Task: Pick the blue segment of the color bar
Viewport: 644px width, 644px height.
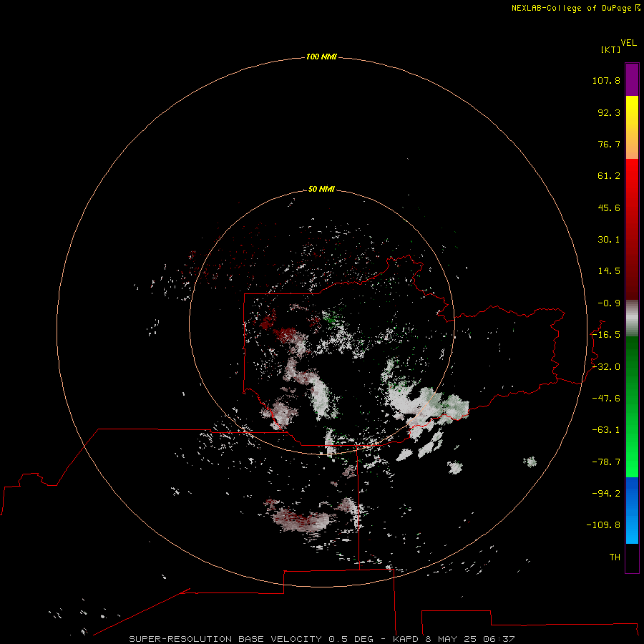Action: click(x=632, y=510)
